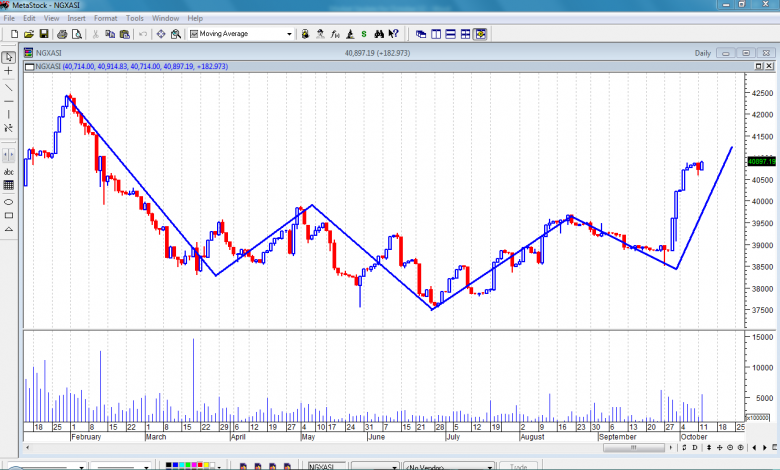The image size is (780, 470).
Task: Select the trendline drawing tool
Action: (x=8, y=88)
